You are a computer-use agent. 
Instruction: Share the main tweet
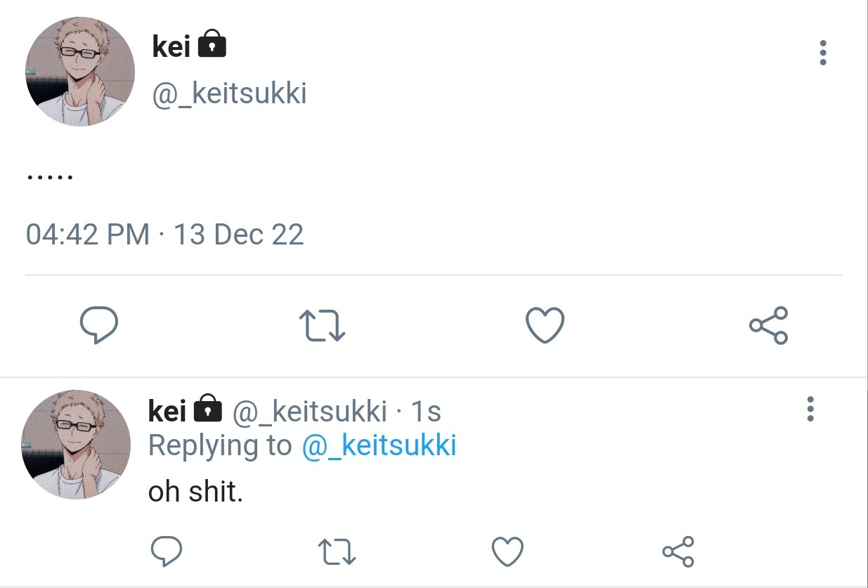(x=768, y=326)
